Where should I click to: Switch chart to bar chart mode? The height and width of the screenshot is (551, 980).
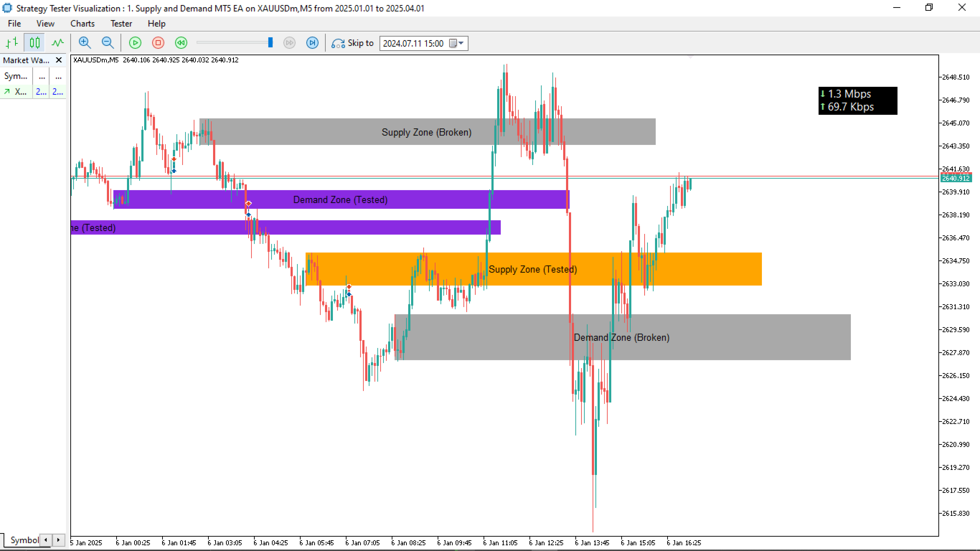click(x=12, y=43)
